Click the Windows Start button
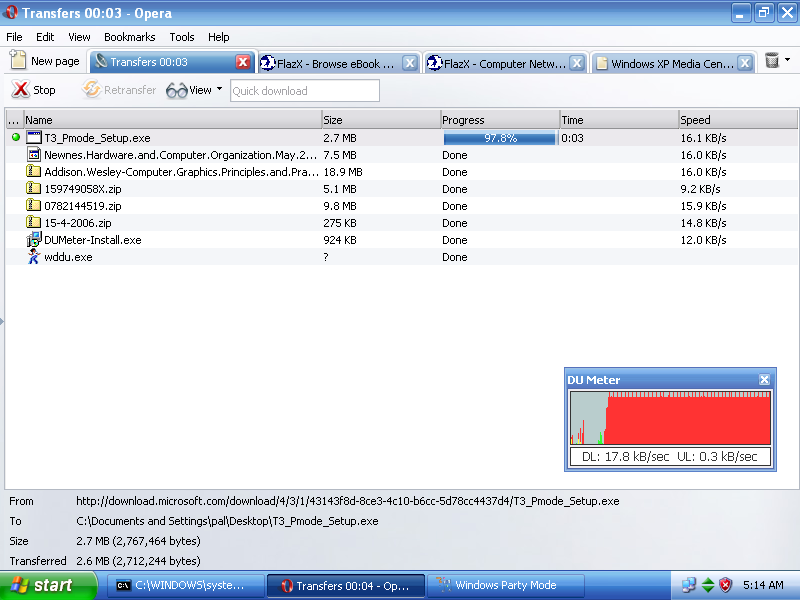 49,585
